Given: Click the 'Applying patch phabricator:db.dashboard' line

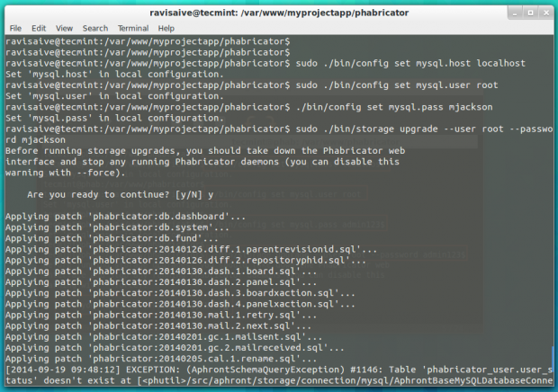Looking at the screenshot, I should [x=126, y=217].
